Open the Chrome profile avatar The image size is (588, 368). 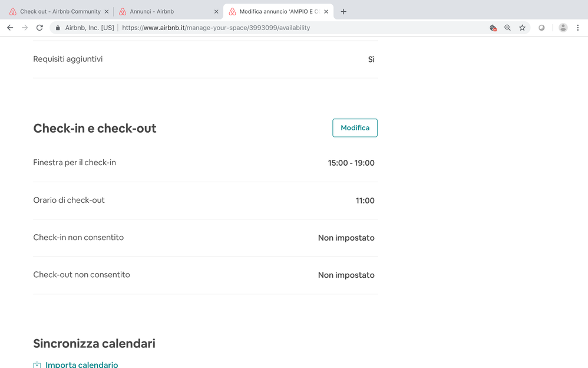pyautogui.click(x=563, y=28)
